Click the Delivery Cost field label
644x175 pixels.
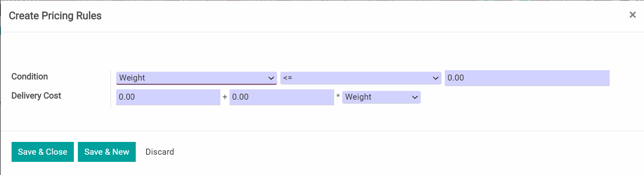[36, 96]
